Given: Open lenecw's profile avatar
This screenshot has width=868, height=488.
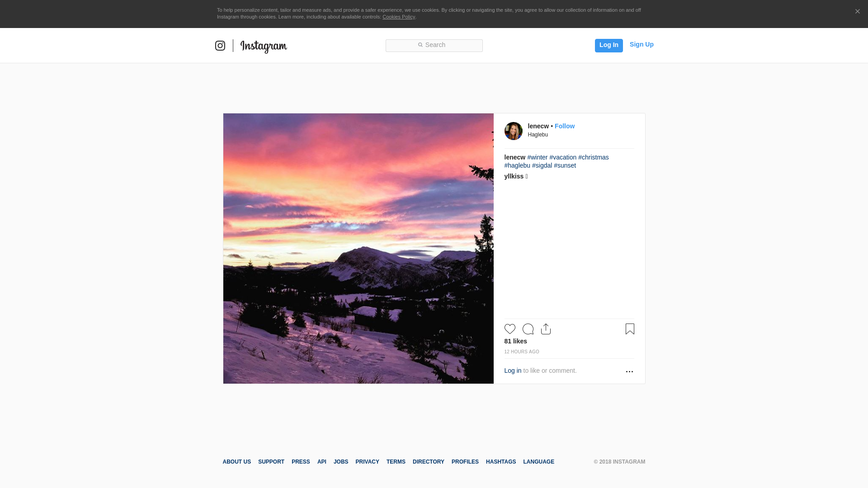Looking at the screenshot, I should (x=514, y=131).
